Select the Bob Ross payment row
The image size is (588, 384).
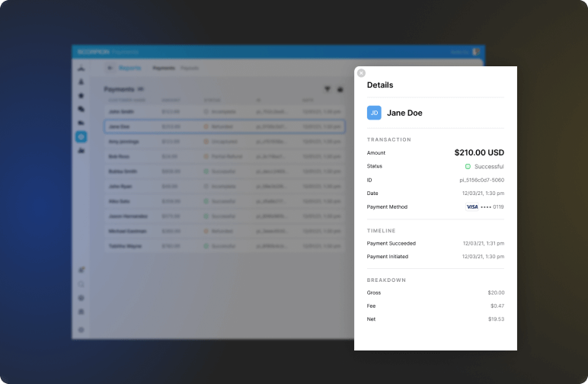[225, 156]
